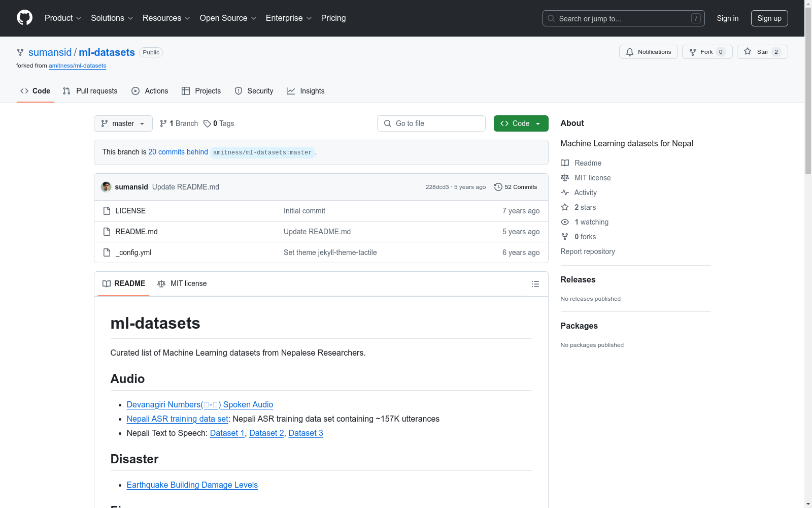Viewport: 812px width, 508px height.
Task: Click the Fork icon button
Action: click(693, 52)
